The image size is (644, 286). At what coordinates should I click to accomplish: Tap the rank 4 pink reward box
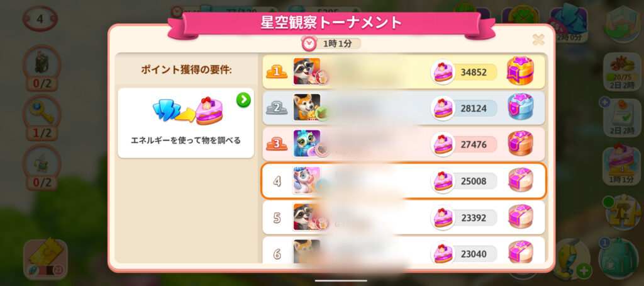click(520, 180)
